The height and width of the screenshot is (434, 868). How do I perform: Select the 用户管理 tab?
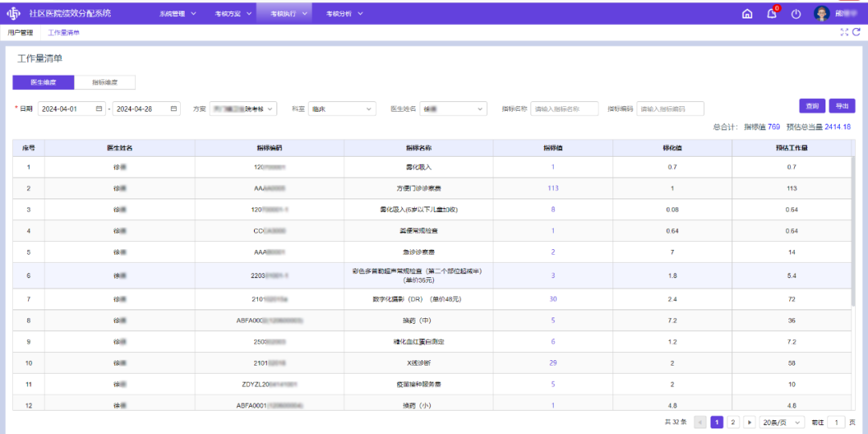(20, 33)
